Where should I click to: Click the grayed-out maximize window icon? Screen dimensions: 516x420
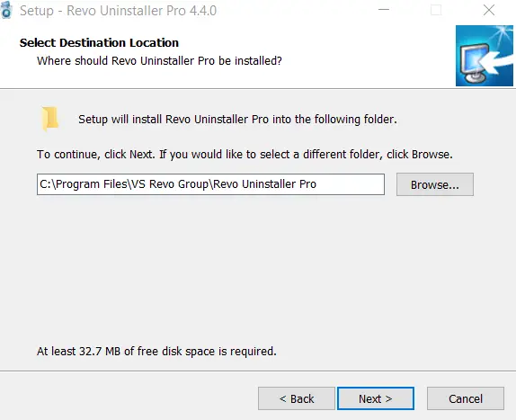436,10
